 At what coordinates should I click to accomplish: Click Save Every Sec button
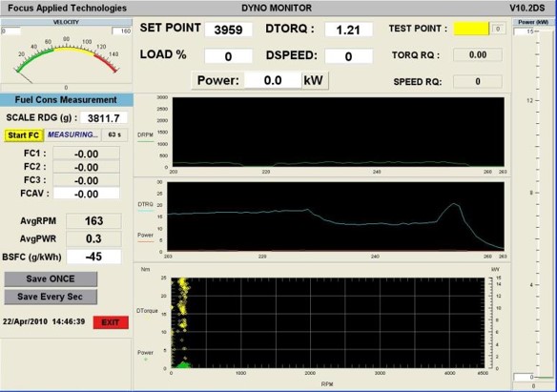[51, 297]
